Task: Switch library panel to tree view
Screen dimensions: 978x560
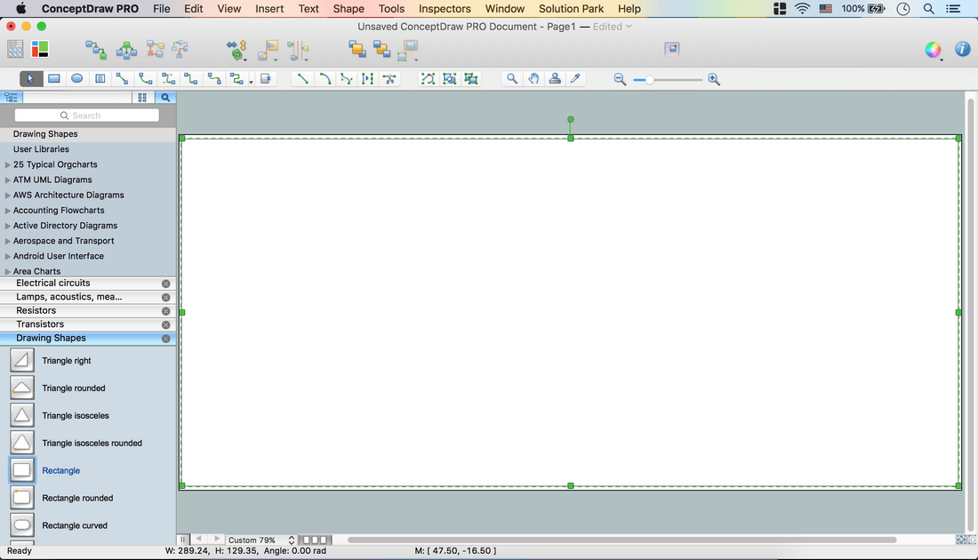Action: coord(12,97)
